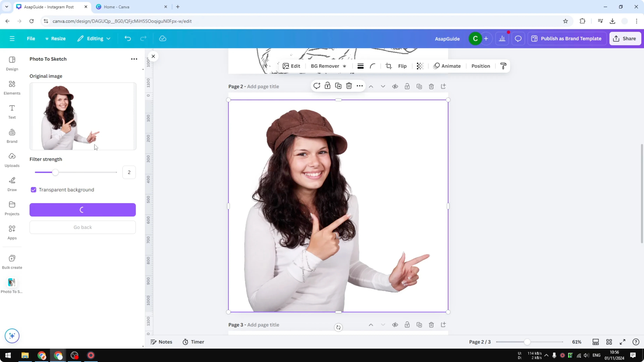Move Page 2 down with the chevron
The width and height of the screenshot is (644, 362).
coord(383,86)
